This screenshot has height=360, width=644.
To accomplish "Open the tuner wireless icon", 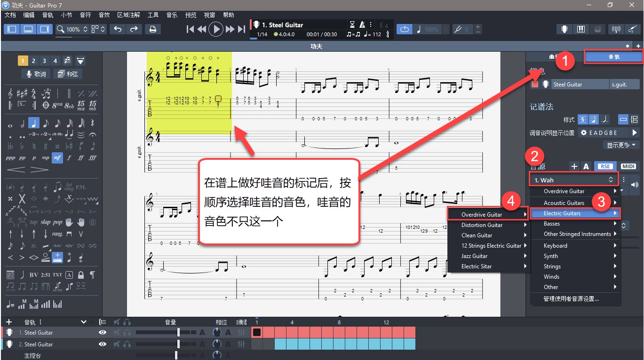I will (x=616, y=29).
